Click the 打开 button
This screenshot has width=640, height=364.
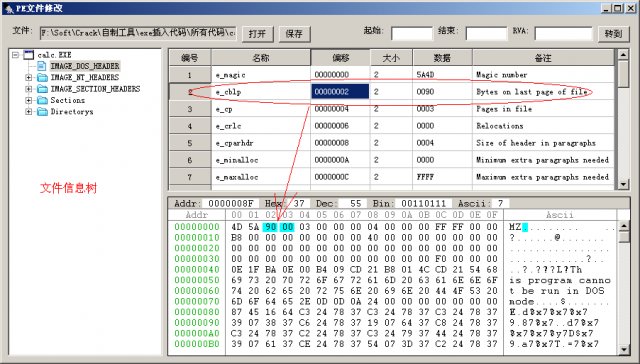click(x=258, y=34)
